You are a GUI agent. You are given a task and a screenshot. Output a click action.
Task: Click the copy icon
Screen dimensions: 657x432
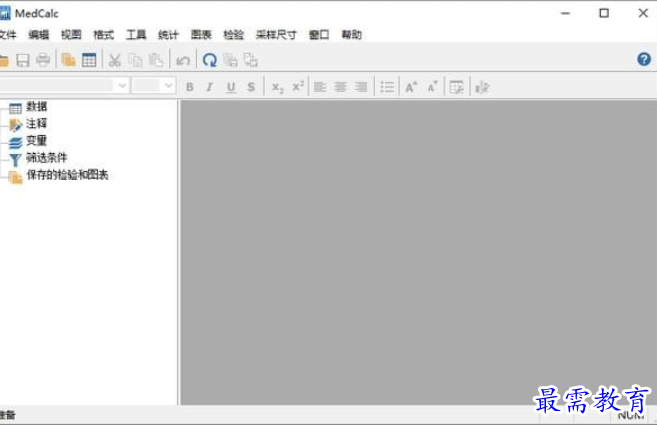pyautogui.click(x=135, y=61)
